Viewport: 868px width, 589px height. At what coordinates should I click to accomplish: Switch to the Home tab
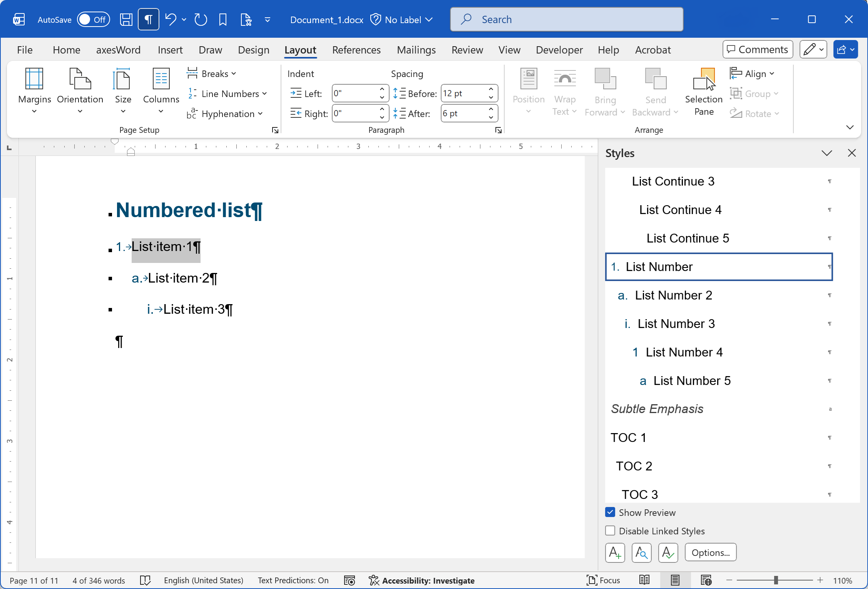[x=67, y=50]
